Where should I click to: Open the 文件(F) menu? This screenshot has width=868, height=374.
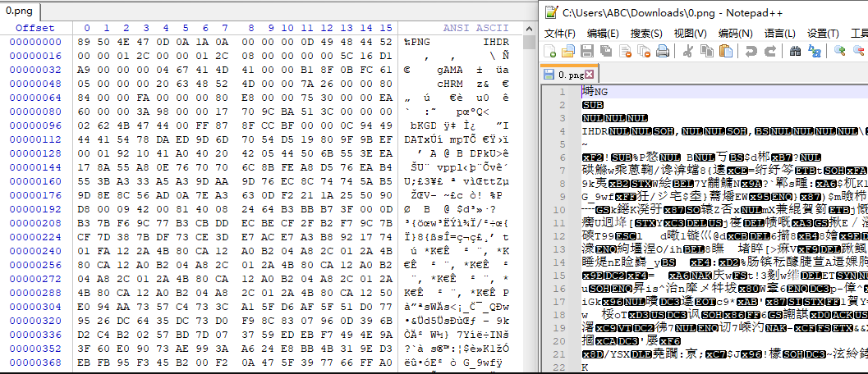tap(560, 34)
